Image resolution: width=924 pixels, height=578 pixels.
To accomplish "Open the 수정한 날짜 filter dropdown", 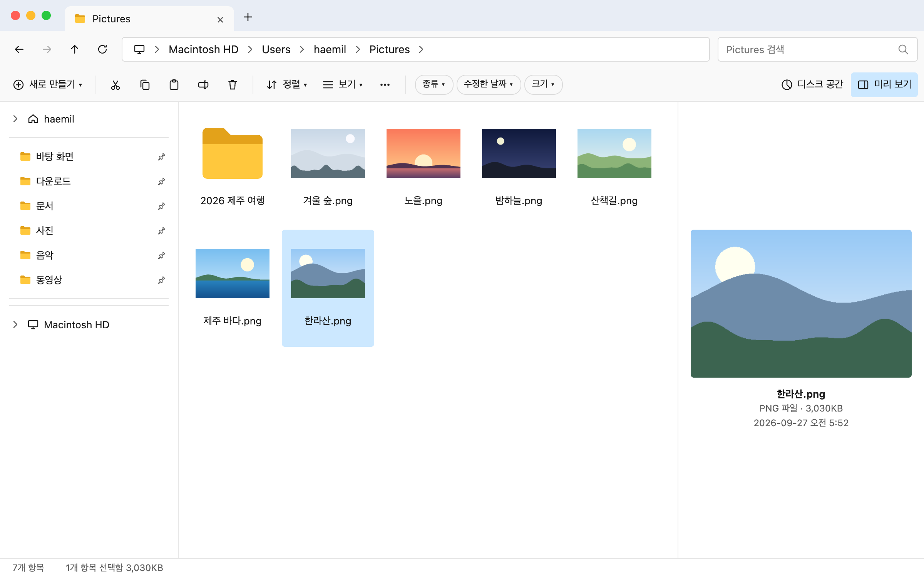I will pos(488,84).
